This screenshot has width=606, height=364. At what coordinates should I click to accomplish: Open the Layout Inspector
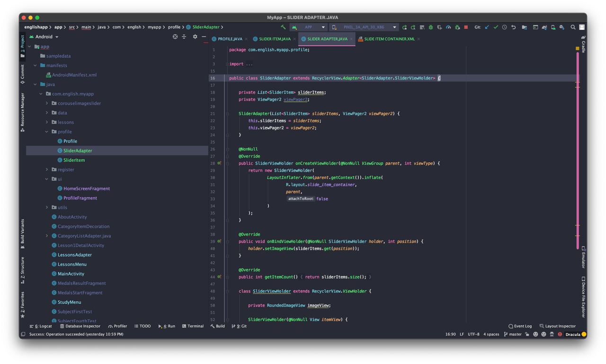pos(558,326)
